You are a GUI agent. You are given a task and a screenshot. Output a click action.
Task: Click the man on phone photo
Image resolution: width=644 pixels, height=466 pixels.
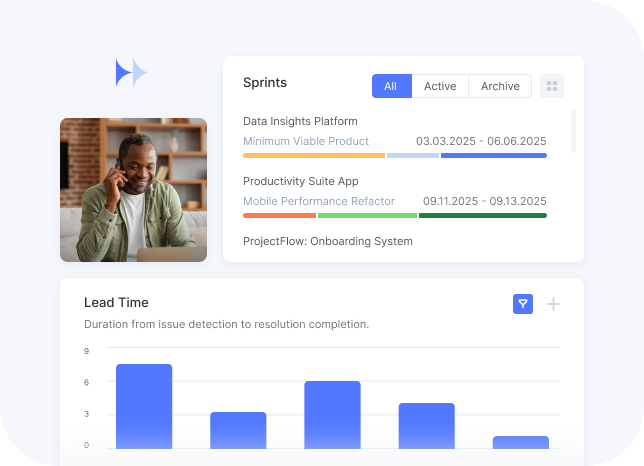tap(133, 190)
